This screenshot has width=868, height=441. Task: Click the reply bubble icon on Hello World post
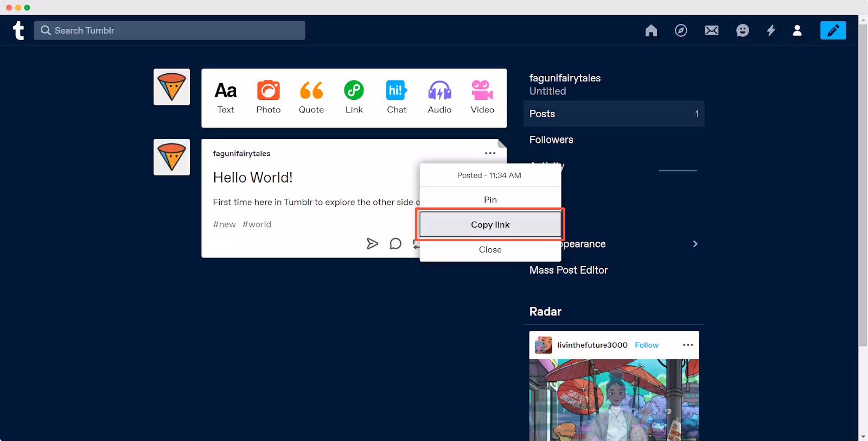pyautogui.click(x=395, y=243)
